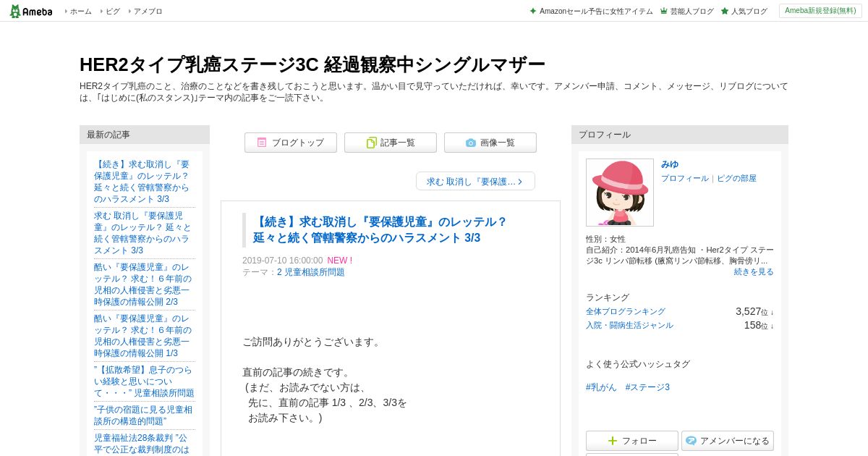
Task: Open sidebar article 酷い『要保護児童』 情報公開 2/3
Action: (x=144, y=284)
